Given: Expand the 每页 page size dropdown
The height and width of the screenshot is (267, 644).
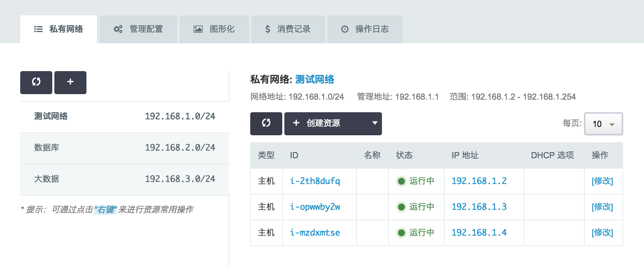Looking at the screenshot, I should tap(603, 124).
